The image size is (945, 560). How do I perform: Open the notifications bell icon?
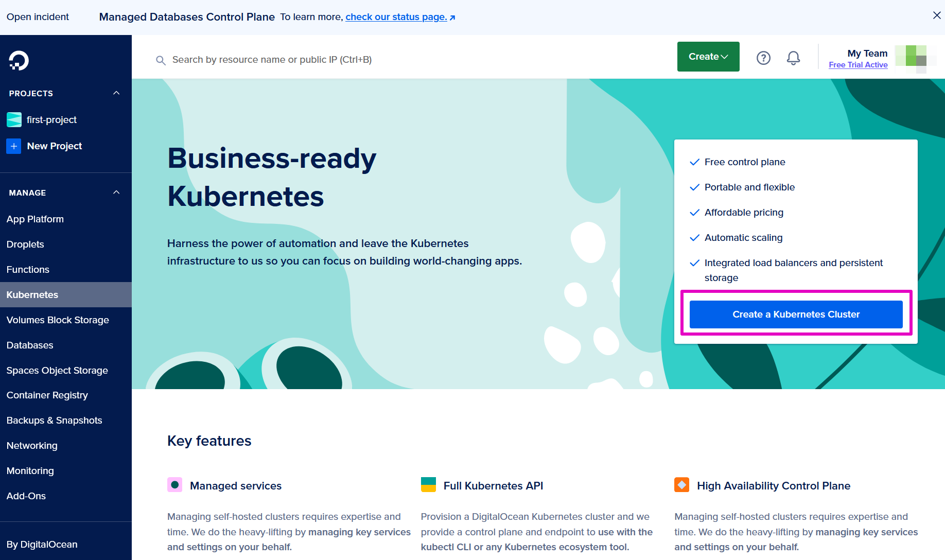[x=793, y=58]
